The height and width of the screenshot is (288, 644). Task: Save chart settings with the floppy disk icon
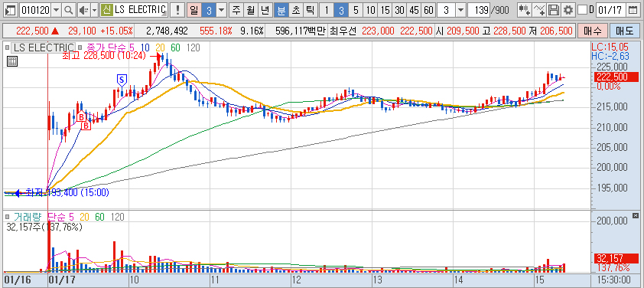pyautogui.click(x=554, y=10)
